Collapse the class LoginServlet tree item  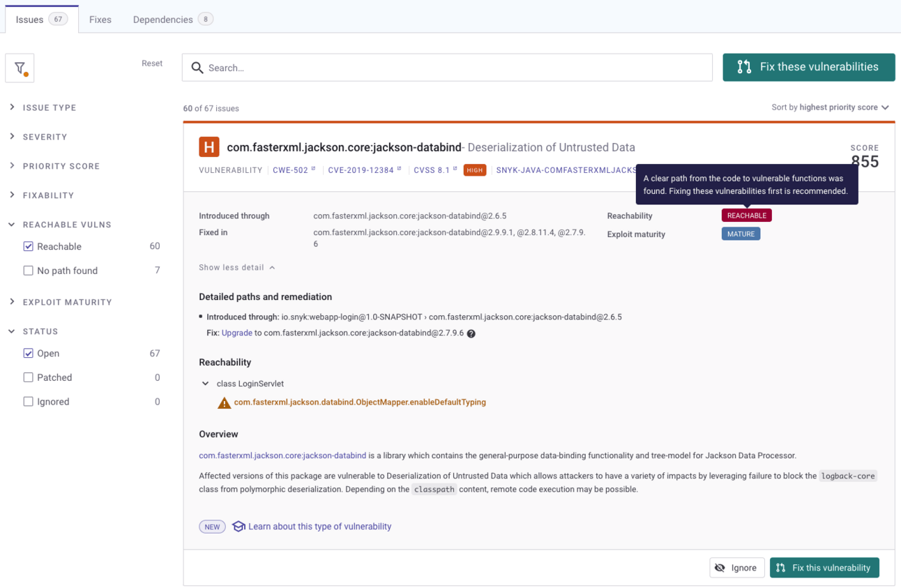pos(205,384)
